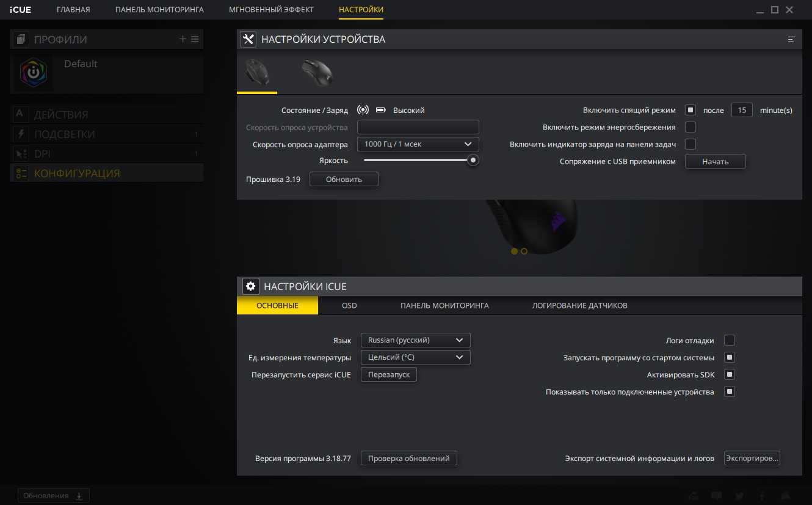Switch to the OSD tab
The height and width of the screenshot is (505, 812).
tap(349, 305)
